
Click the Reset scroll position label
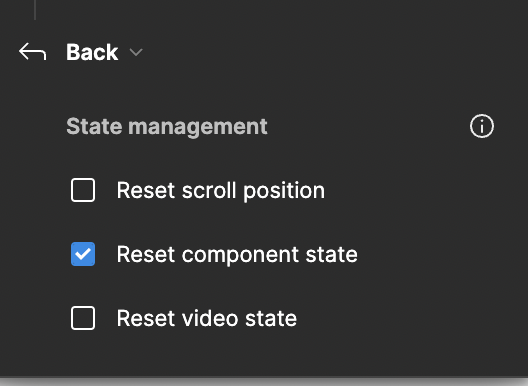click(221, 191)
